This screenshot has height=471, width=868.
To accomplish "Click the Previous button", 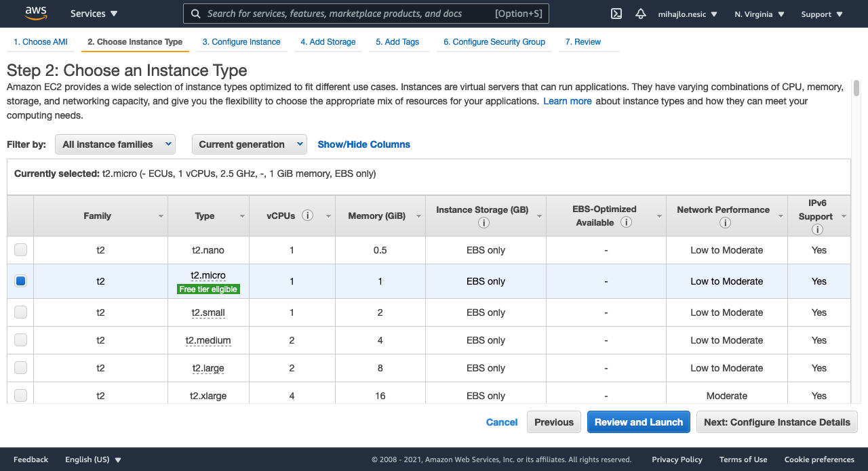I will point(554,422).
